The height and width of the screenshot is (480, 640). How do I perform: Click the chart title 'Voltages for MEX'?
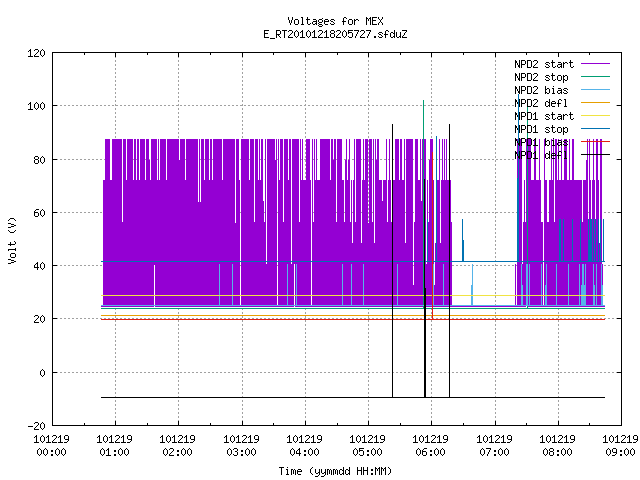[335, 21]
